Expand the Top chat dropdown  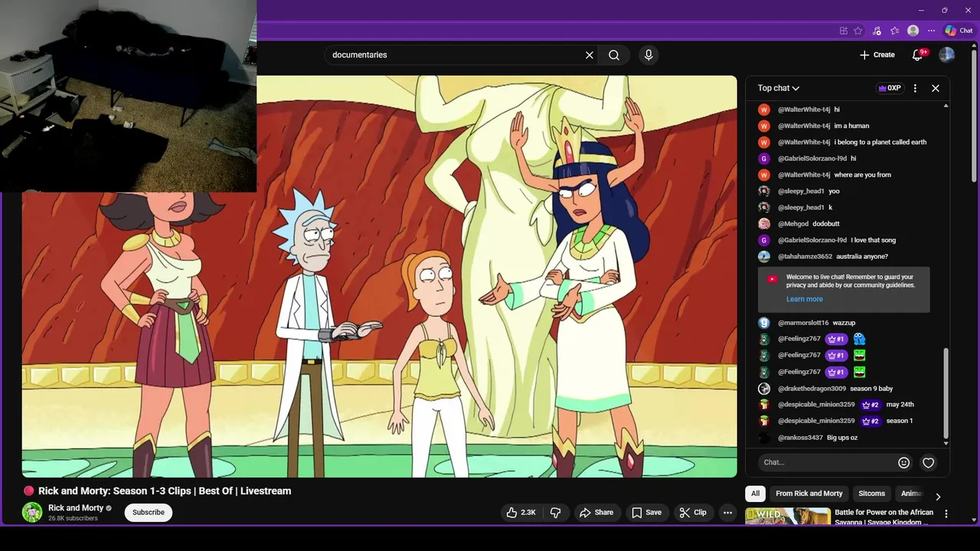[x=779, y=88]
